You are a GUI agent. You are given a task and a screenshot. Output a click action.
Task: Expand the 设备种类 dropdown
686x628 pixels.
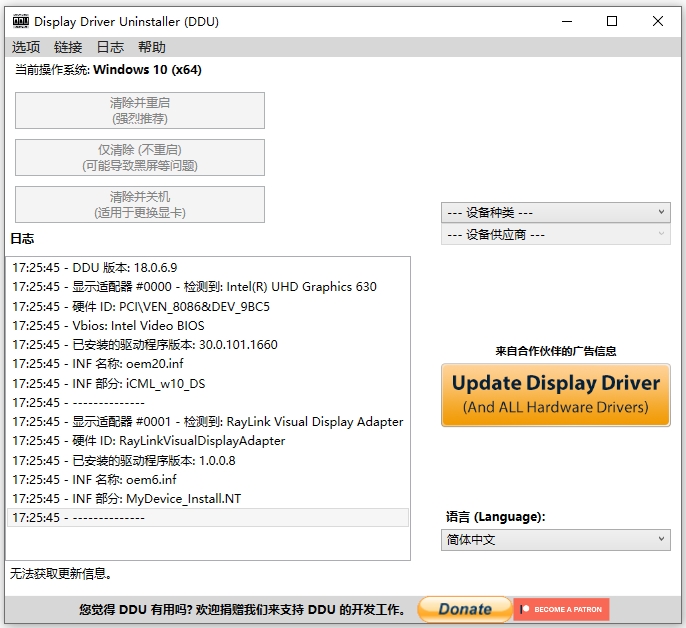click(x=556, y=212)
